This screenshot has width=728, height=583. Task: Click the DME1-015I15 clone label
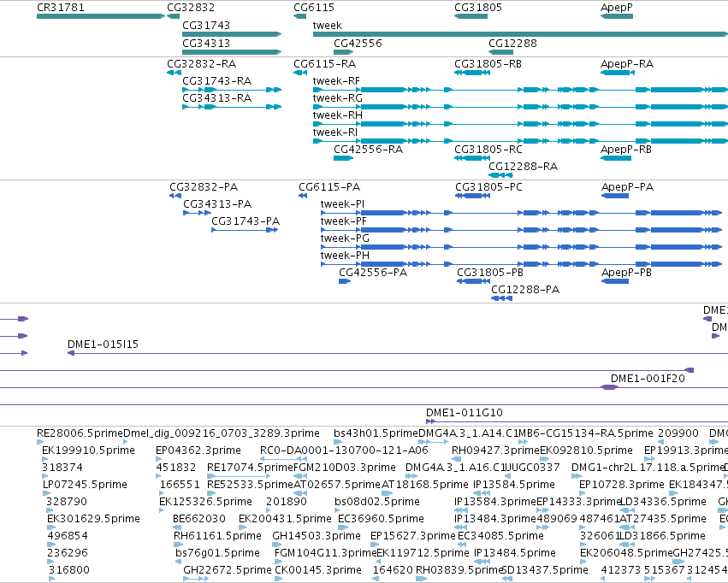coord(103,344)
